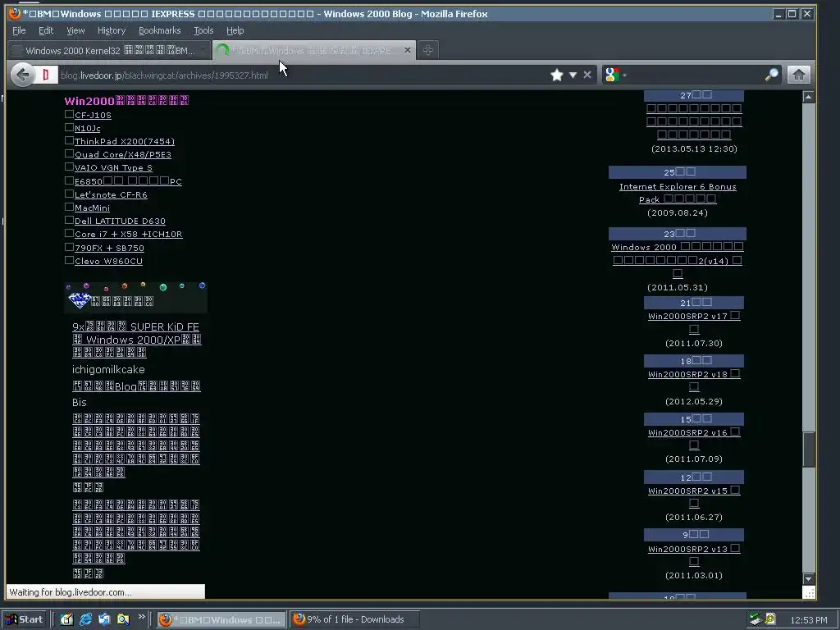Switch to the Windows 2000 Kernel32 tab
Image resolution: width=840 pixels, height=630 pixels.
(110, 50)
